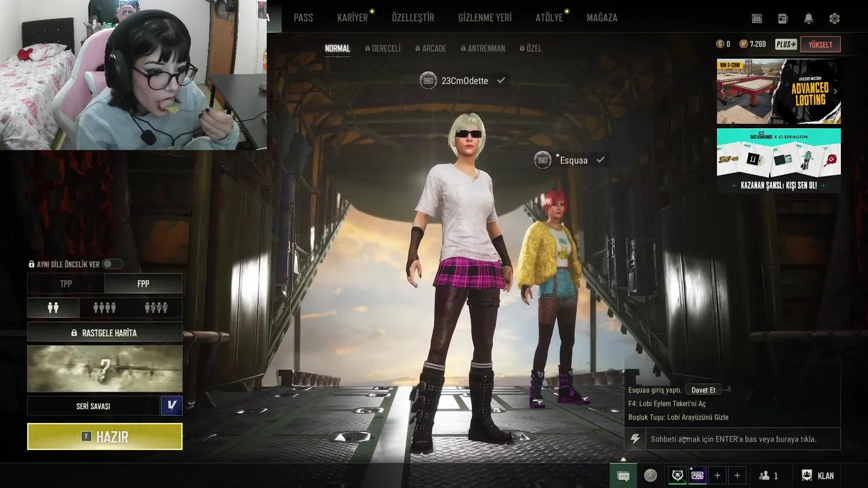Click Boşluk Tuşu: Lobi Arayüzünü Gizle hint
This screenshot has width=868, height=488.
678,418
